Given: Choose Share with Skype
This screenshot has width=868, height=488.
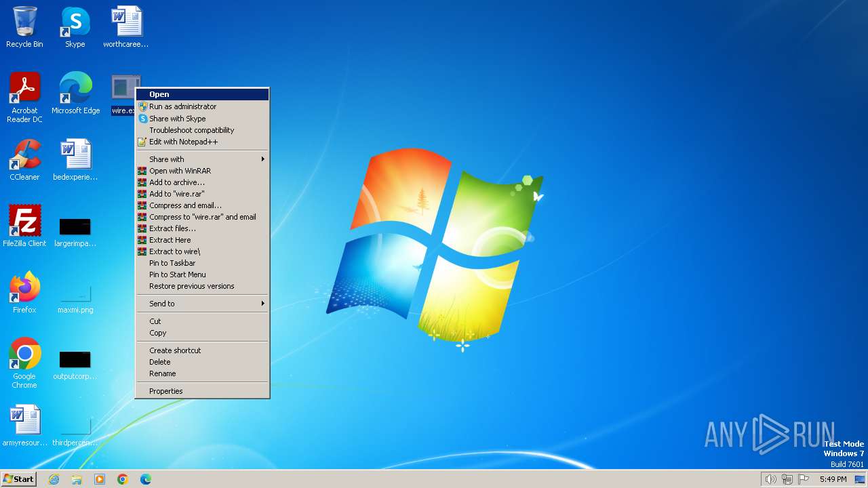Looking at the screenshot, I should pyautogui.click(x=202, y=119).
